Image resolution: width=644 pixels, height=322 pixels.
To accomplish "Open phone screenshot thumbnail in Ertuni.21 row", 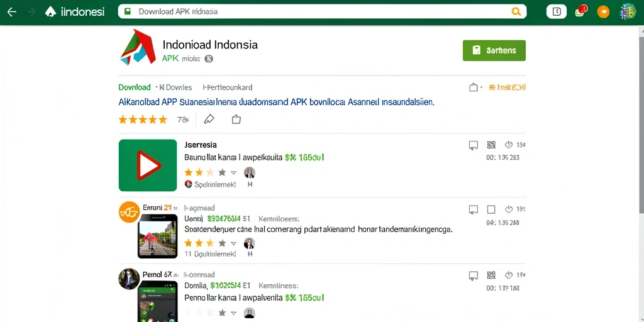I will [x=157, y=236].
